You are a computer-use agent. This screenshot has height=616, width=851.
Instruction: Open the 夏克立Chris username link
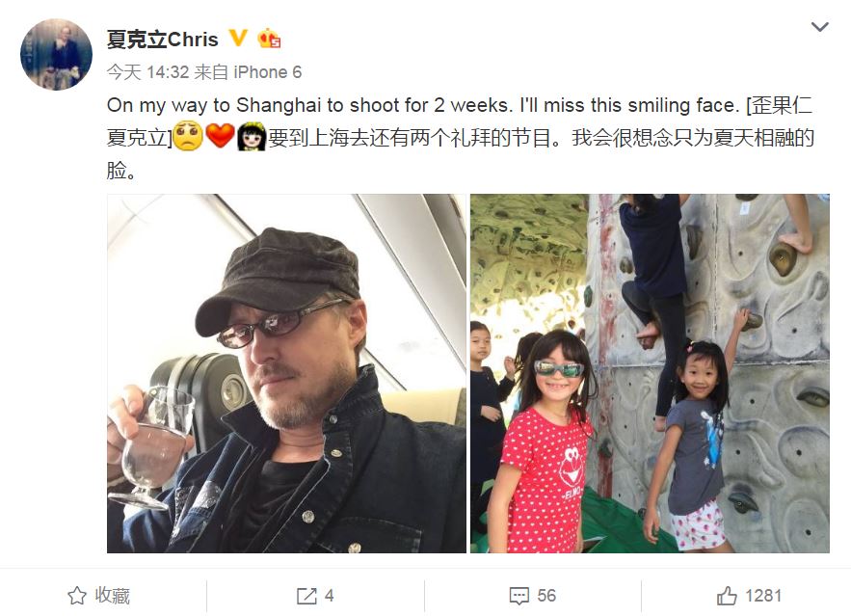pyautogui.click(x=162, y=40)
